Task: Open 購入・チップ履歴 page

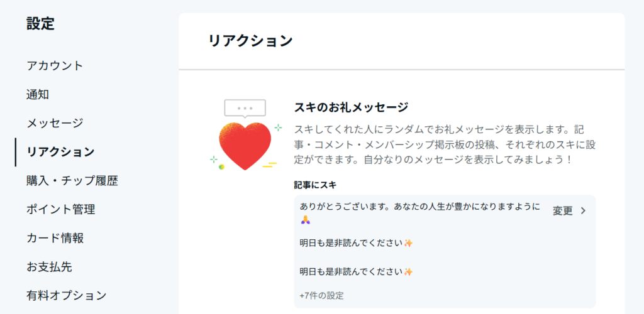Action: pos(72,181)
